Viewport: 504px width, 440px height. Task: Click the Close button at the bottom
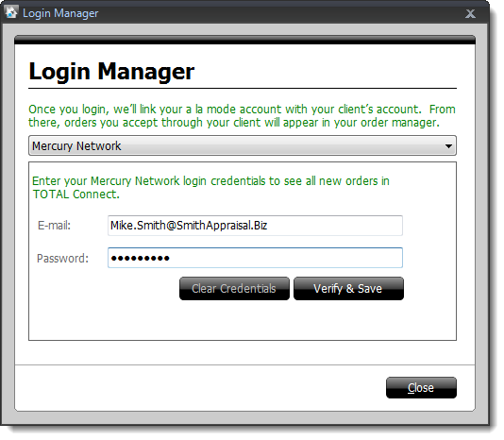[421, 387]
